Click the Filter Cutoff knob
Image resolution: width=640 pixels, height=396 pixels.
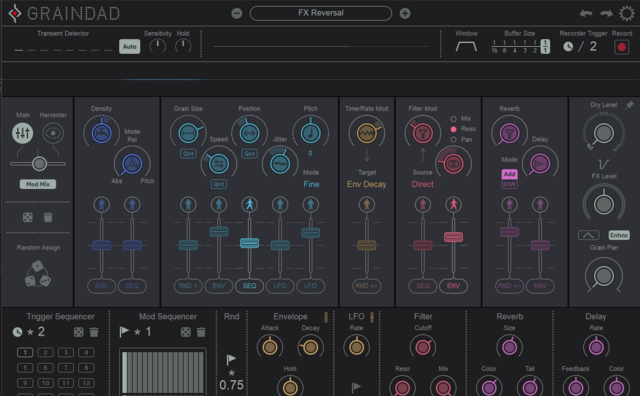tap(423, 347)
